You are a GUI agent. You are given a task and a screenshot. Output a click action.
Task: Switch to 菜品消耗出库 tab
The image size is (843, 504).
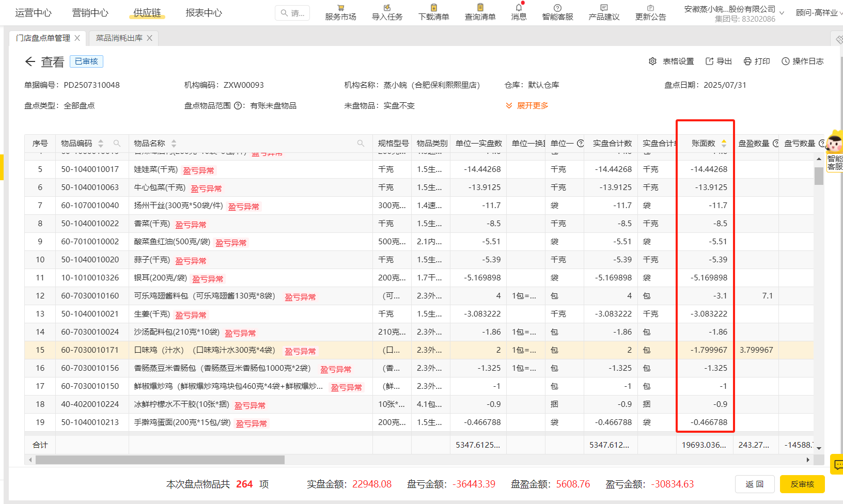click(119, 38)
